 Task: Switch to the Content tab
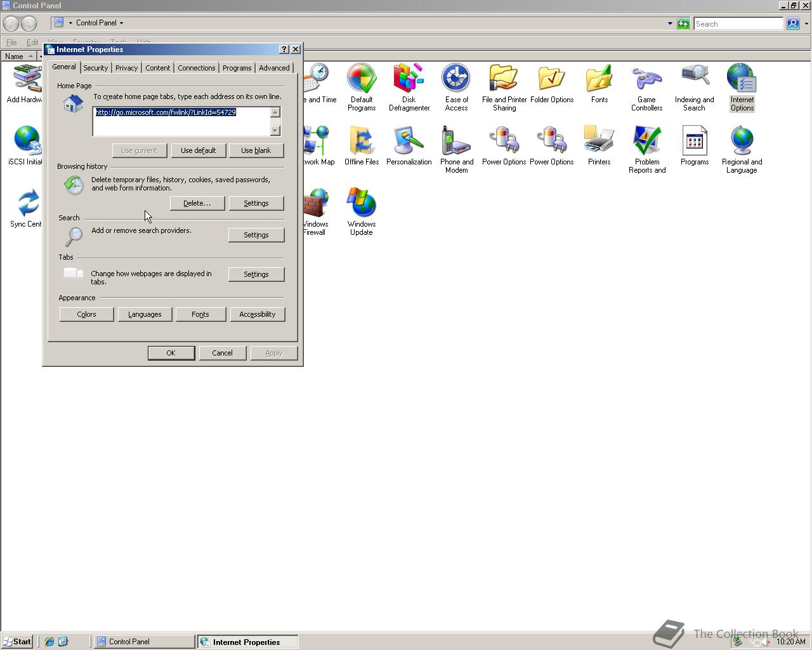[157, 68]
